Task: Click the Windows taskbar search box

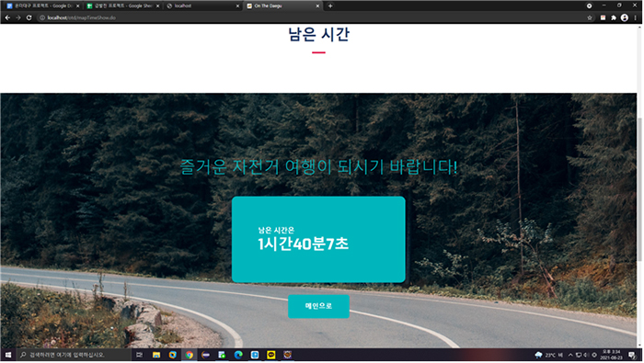Action: pos(74,355)
